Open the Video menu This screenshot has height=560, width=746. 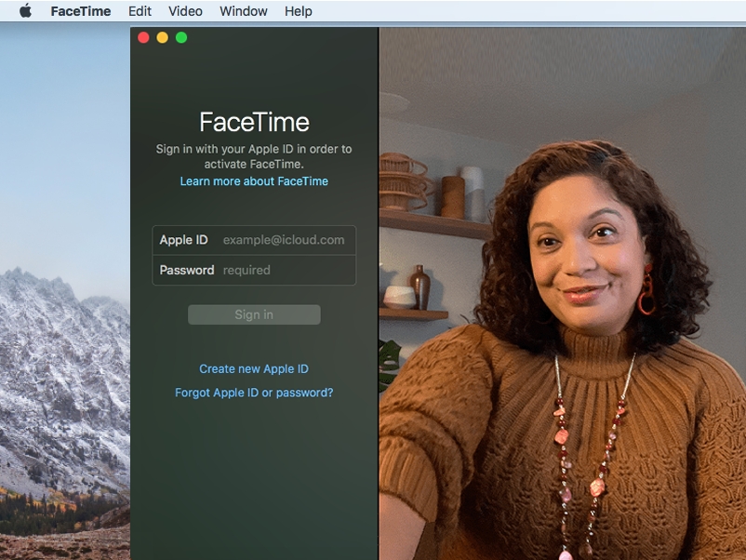point(185,11)
